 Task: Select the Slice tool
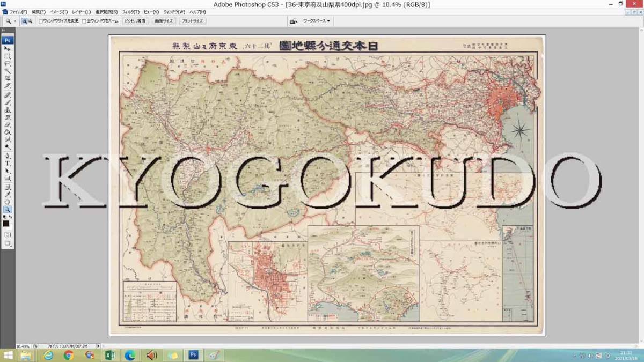click(x=8, y=86)
